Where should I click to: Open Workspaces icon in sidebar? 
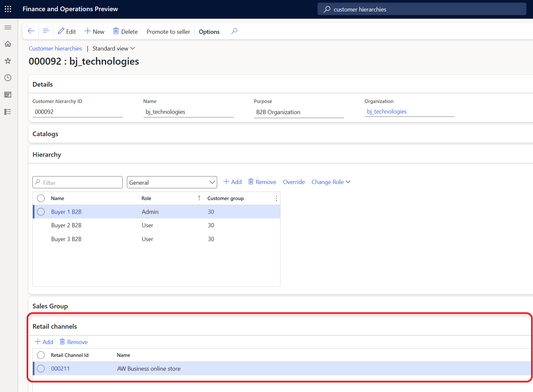tap(8, 95)
